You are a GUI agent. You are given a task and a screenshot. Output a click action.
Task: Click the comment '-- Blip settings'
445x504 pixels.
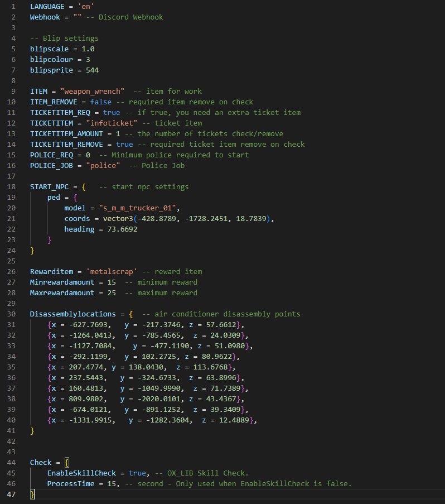(x=64, y=39)
